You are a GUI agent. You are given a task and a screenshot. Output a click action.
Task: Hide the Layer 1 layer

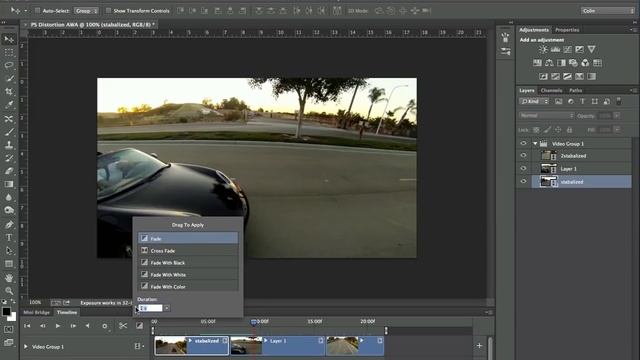pyautogui.click(x=523, y=168)
